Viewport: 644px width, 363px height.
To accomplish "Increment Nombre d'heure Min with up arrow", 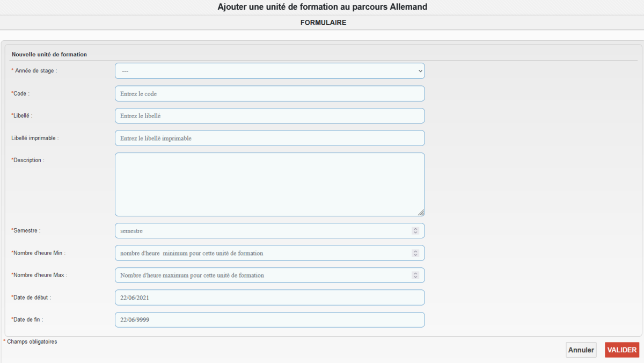I will point(415,251).
